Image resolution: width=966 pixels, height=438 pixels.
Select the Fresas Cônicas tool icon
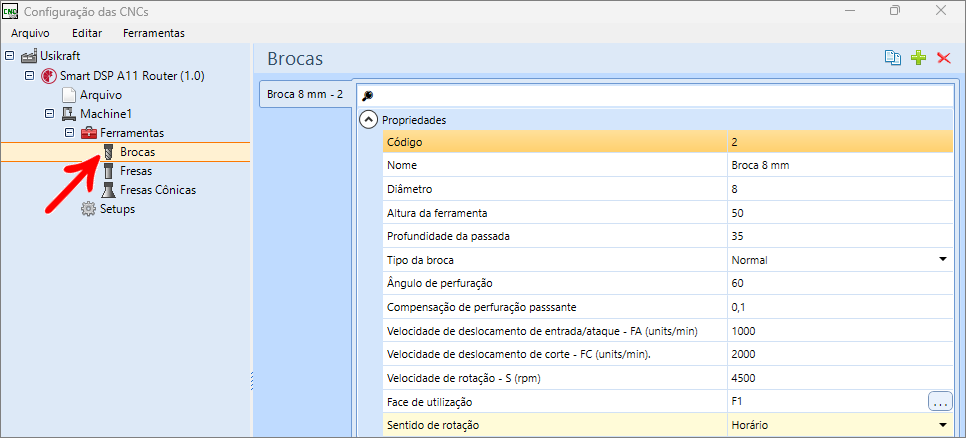(x=109, y=190)
